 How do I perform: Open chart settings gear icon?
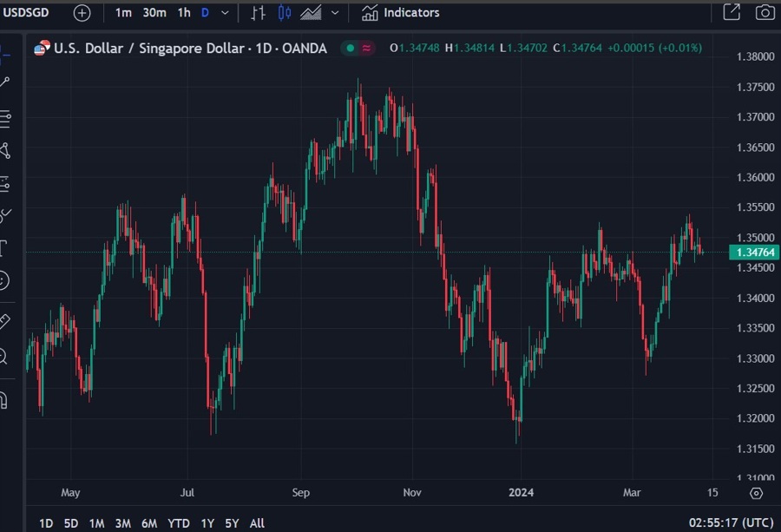click(756, 493)
